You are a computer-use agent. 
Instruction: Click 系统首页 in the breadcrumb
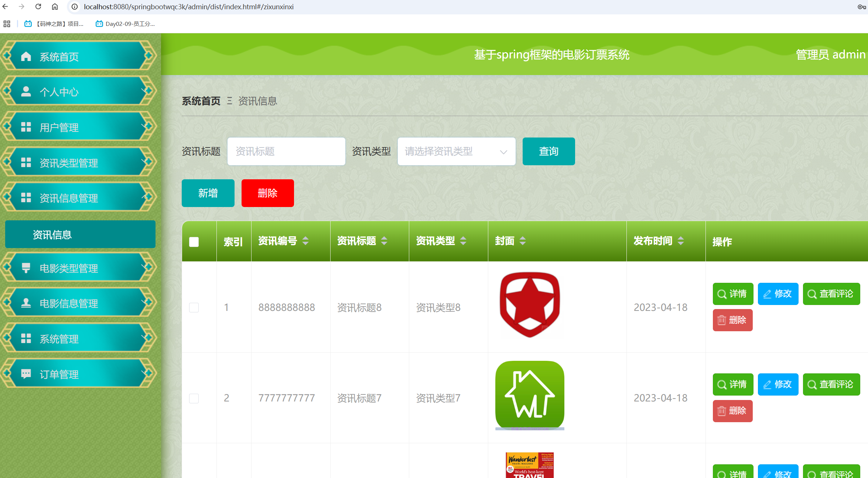[x=201, y=101]
